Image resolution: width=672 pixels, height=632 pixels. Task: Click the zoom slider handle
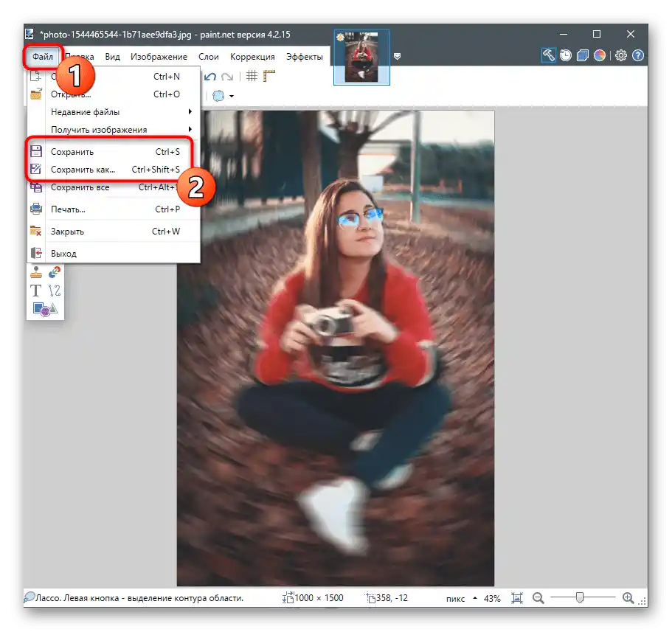[580, 597]
